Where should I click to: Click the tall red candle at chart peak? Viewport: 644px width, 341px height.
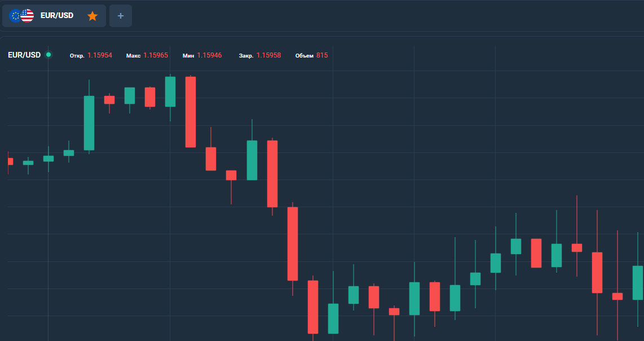(191, 112)
